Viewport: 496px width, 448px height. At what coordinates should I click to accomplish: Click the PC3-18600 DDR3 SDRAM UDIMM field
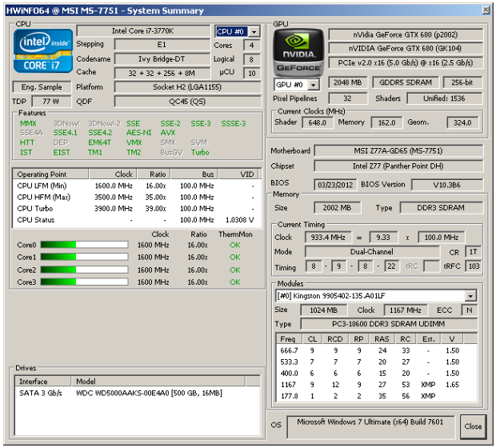click(x=389, y=324)
